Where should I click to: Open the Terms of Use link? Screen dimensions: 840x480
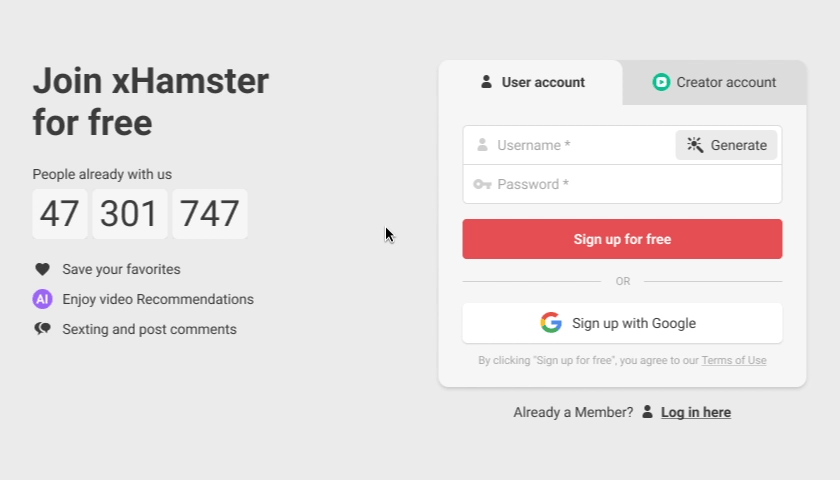(733, 360)
